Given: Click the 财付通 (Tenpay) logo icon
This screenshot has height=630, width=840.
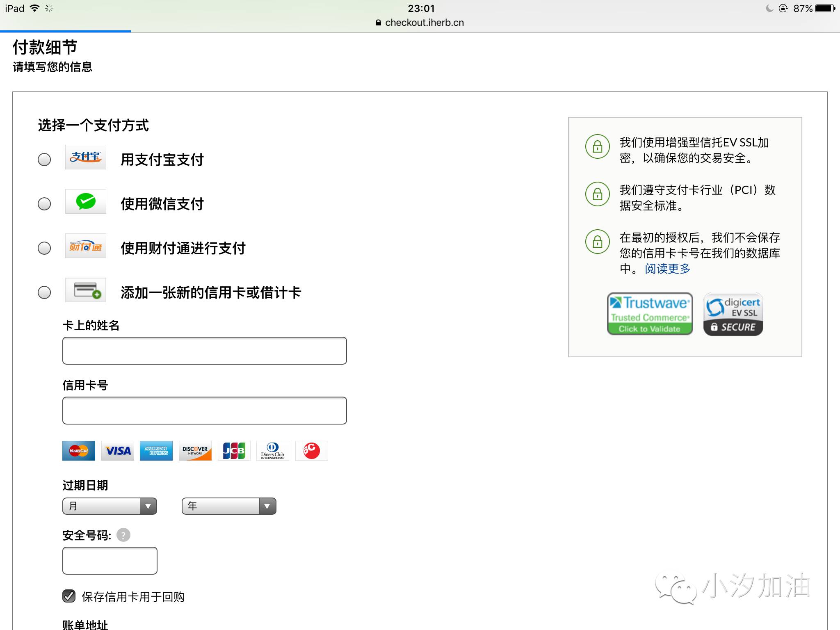Looking at the screenshot, I should click(x=85, y=246).
